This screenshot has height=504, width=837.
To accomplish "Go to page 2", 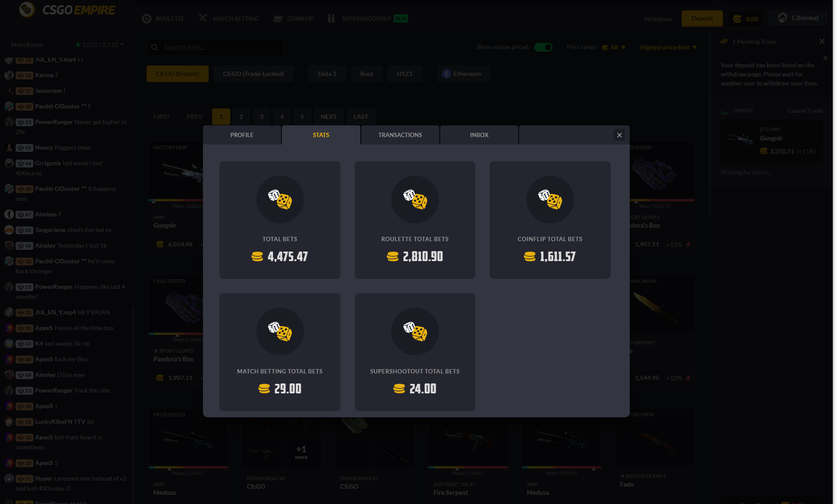I will [x=241, y=117].
